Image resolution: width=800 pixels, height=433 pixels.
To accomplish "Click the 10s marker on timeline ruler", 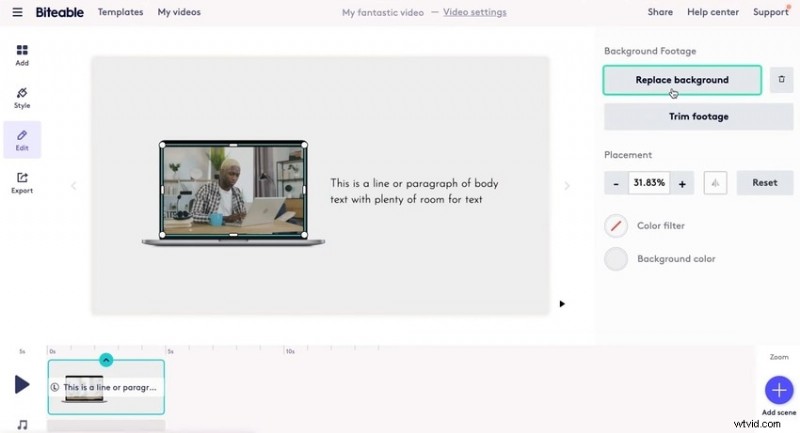I will 290,351.
